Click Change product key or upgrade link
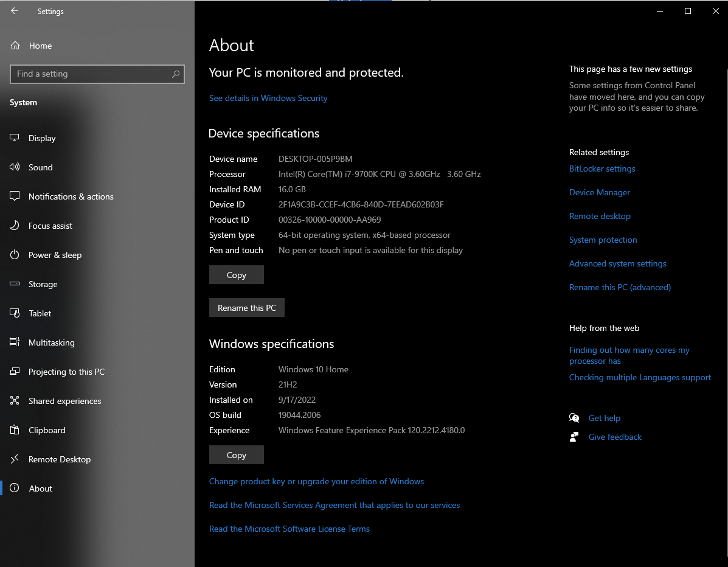The height and width of the screenshot is (567, 728). [316, 481]
